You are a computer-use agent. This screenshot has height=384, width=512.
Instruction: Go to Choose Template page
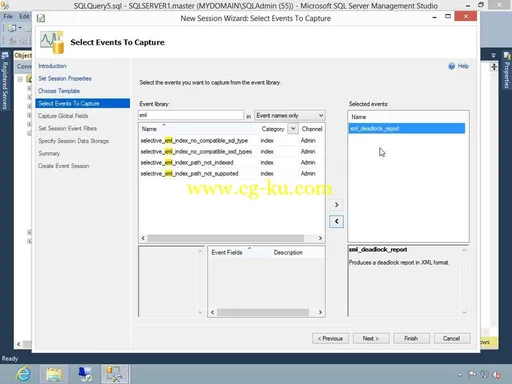click(x=59, y=91)
